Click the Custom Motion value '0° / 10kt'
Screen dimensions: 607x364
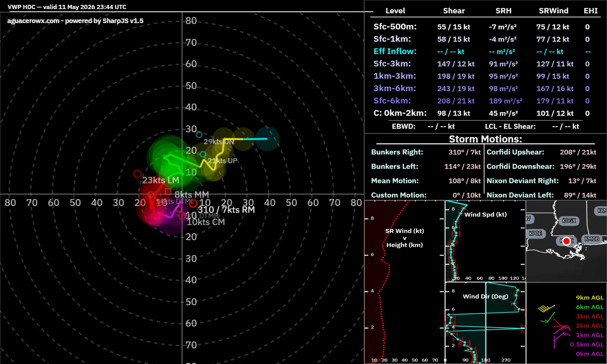tap(466, 195)
